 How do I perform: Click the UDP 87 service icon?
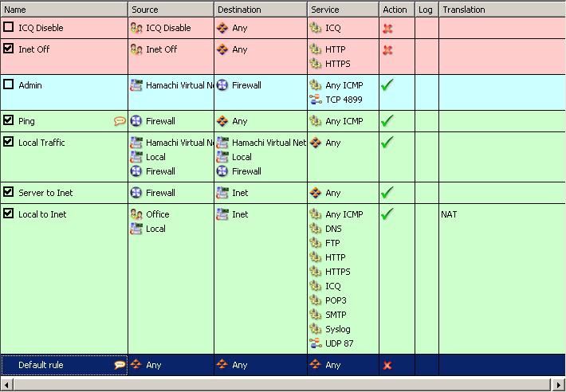[316, 343]
